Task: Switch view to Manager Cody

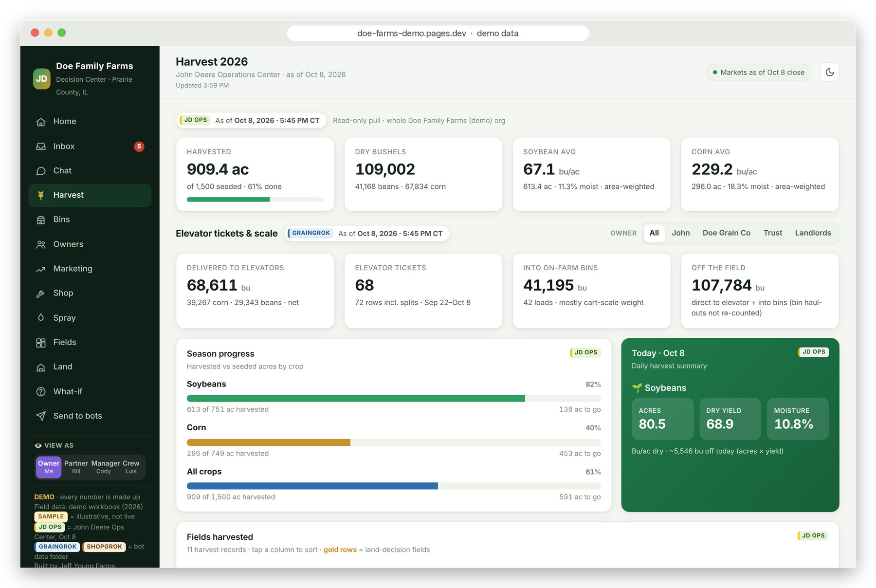Action: click(105, 467)
